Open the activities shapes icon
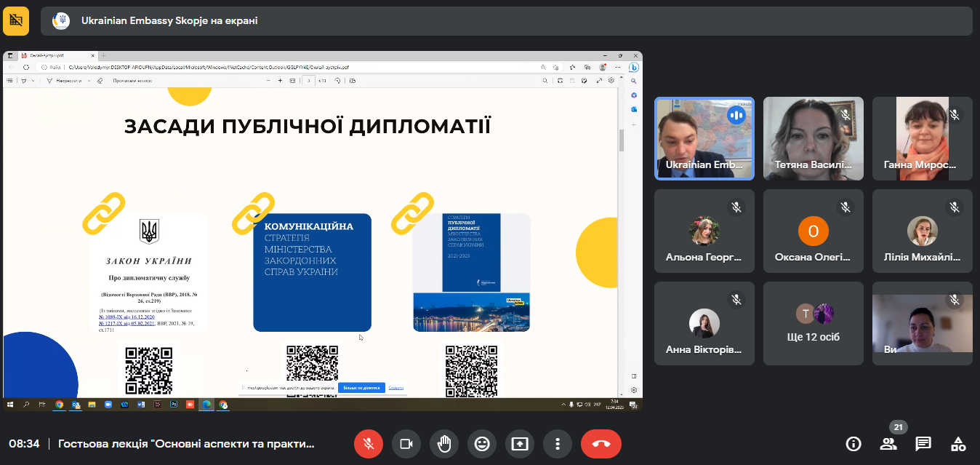The width and height of the screenshot is (980, 465). coord(958,444)
